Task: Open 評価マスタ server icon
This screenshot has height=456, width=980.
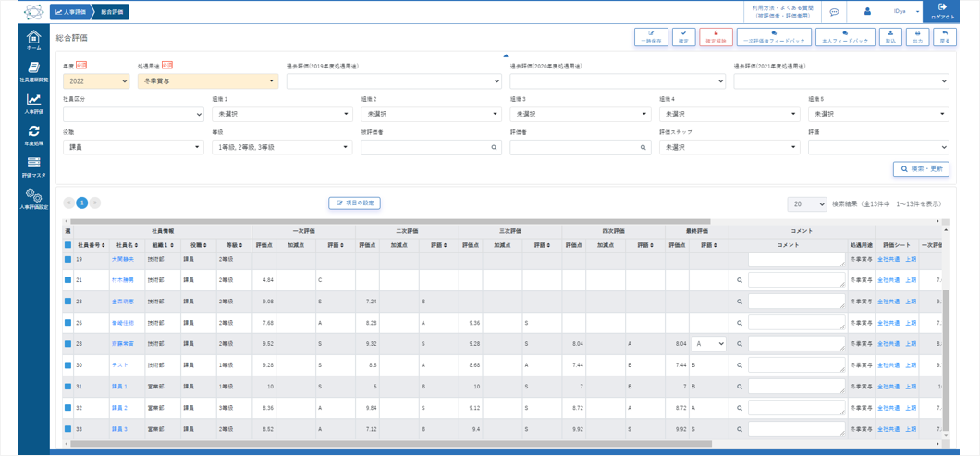Action: (33, 165)
